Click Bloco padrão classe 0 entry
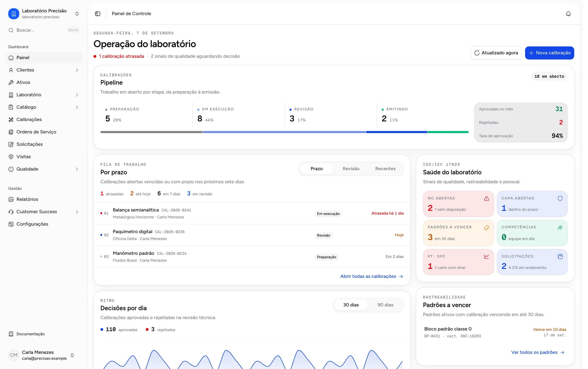The image size is (588, 369). (x=495, y=332)
